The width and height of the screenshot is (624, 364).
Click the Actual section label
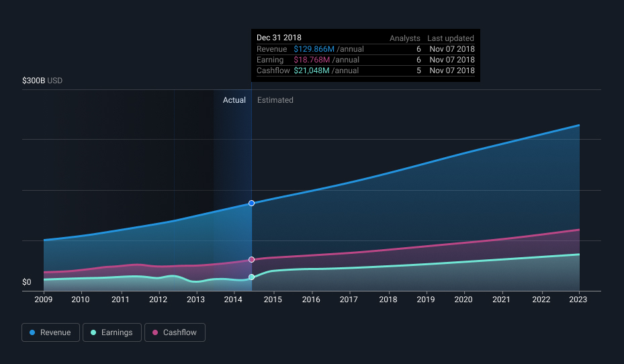(234, 100)
